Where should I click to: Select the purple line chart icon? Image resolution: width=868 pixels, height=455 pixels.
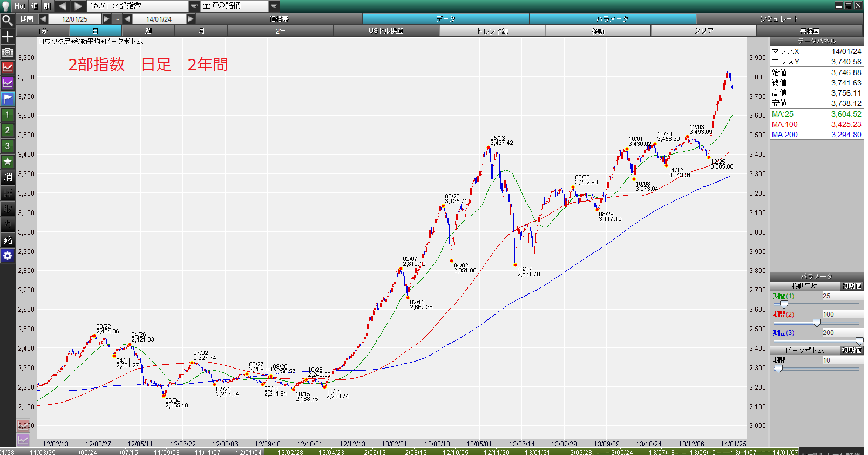point(8,83)
